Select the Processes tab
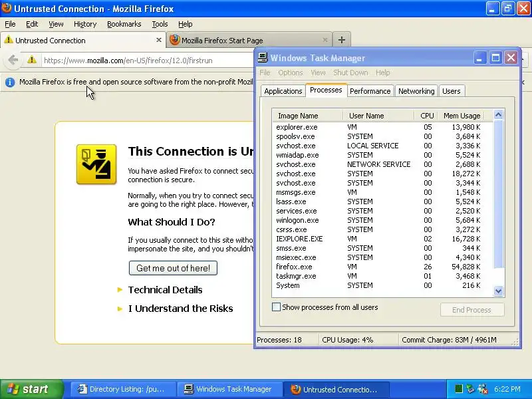 coord(326,90)
